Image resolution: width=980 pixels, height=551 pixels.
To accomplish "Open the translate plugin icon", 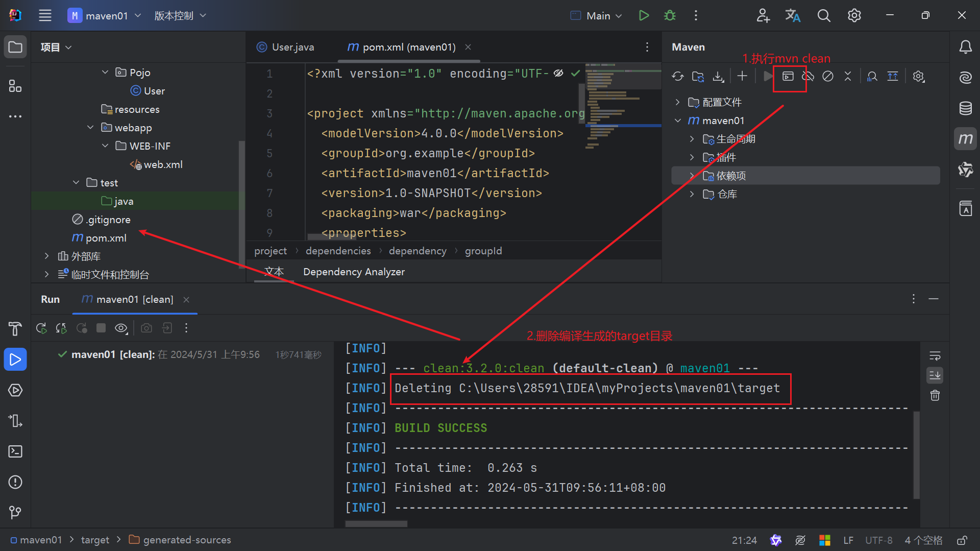I will click(x=793, y=15).
